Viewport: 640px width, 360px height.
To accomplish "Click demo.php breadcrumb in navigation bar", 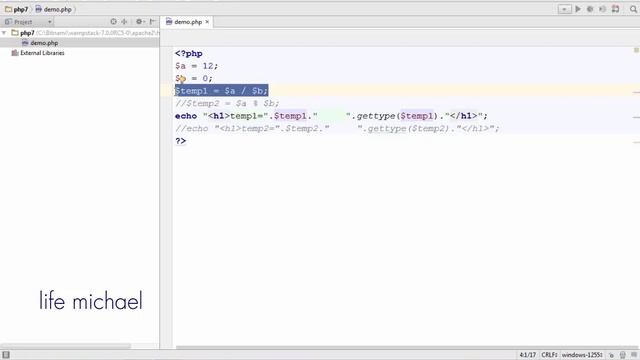I will 54,9.
